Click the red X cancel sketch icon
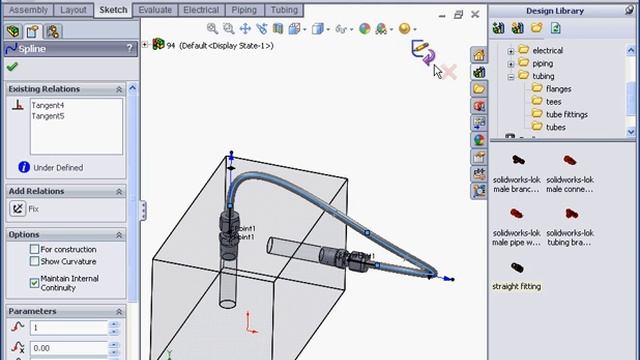The width and height of the screenshot is (640, 360). coord(449,72)
